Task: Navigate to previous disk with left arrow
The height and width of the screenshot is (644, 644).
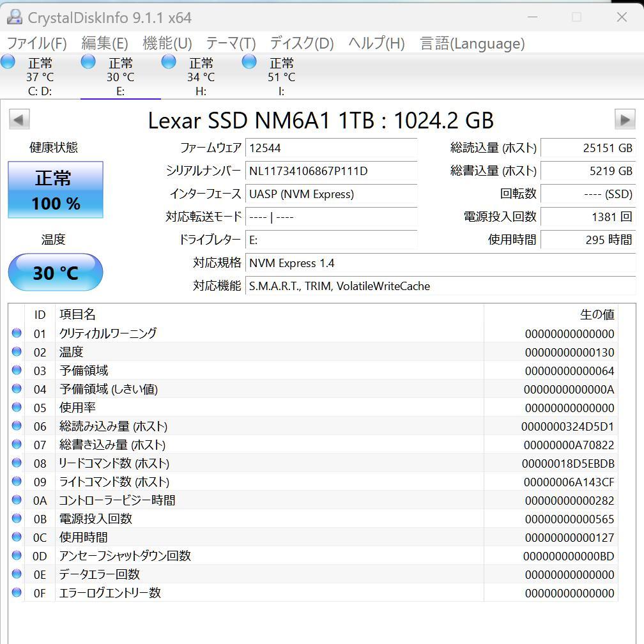Action: tap(19, 119)
